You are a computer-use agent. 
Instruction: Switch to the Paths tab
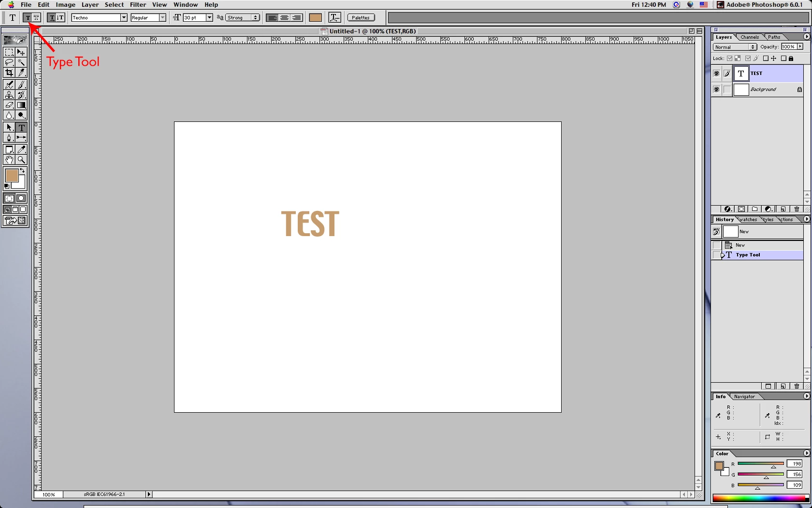774,37
